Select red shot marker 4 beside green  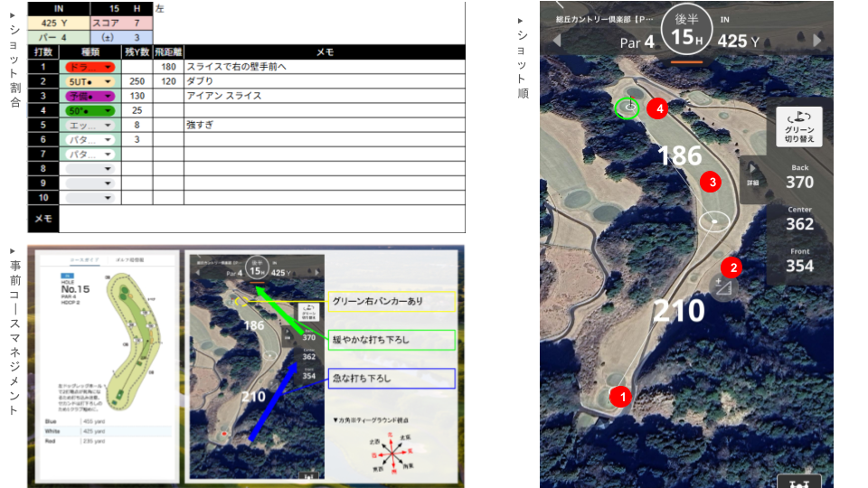(x=661, y=108)
